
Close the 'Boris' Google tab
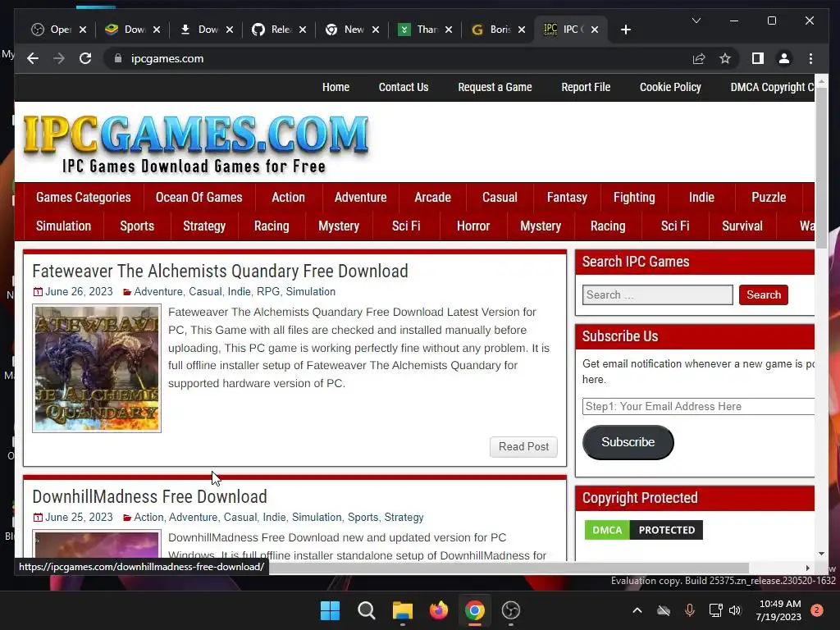522,30
